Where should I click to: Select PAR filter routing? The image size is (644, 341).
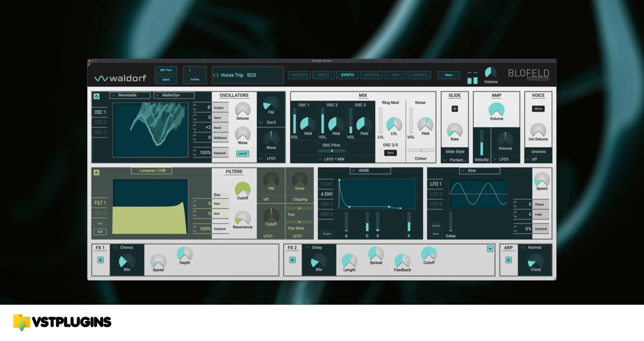tap(100, 224)
